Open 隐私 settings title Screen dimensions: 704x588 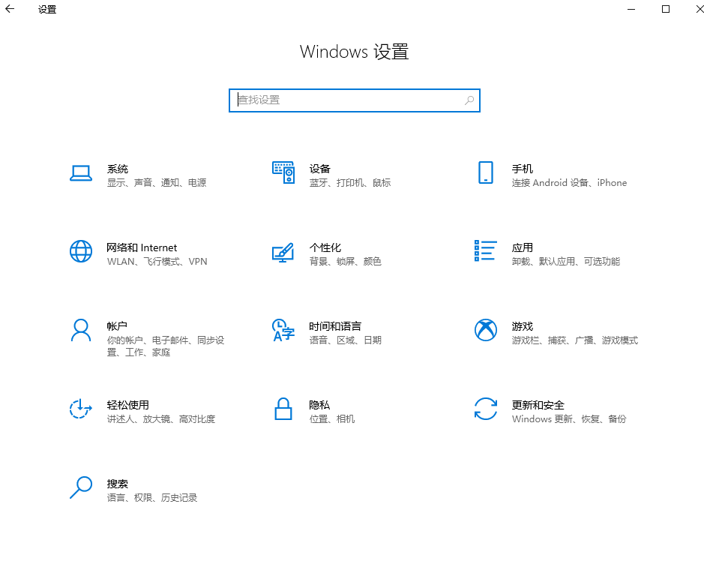coord(319,405)
